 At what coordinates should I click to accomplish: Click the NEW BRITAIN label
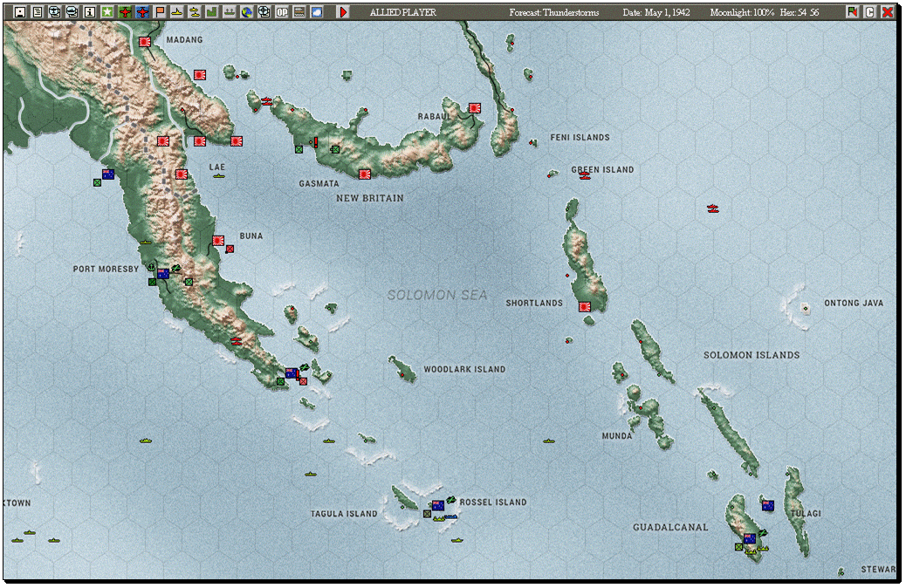[x=370, y=198]
